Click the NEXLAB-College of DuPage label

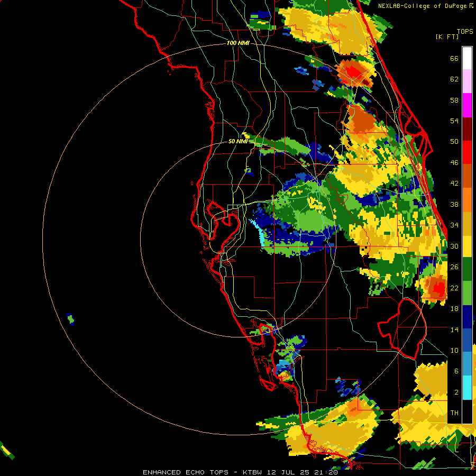(x=422, y=6)
